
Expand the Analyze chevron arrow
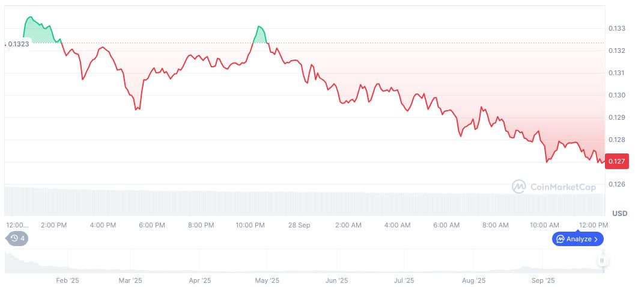pyautogui.click(x=596, y=239)
